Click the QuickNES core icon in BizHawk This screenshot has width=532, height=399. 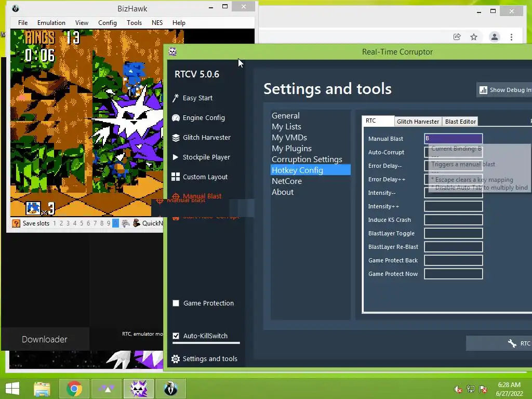(137, 223)
